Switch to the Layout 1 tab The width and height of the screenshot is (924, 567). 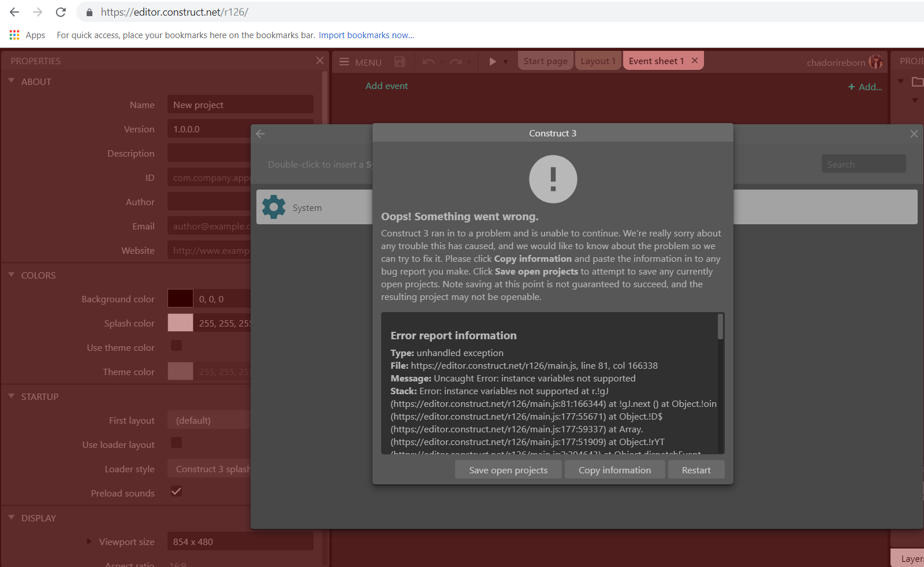(598, 60)
